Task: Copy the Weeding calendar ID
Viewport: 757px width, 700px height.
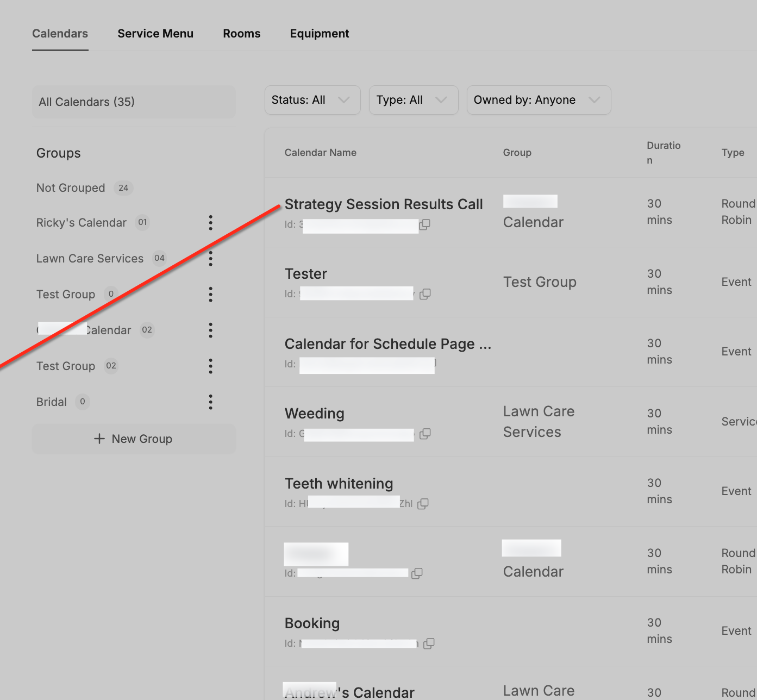Action: tap(426, 434)
